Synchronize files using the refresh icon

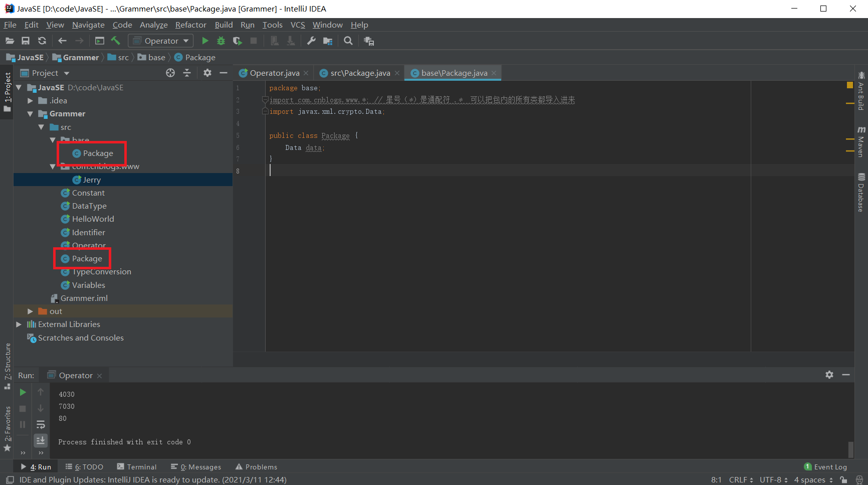coord(42,41)
